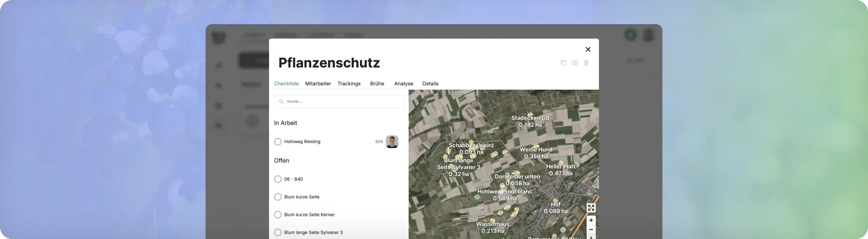Image resolution: width=868 pixels, height=239 pixels.
Task: Mark 06 - B40 as done
Action: 278,179
